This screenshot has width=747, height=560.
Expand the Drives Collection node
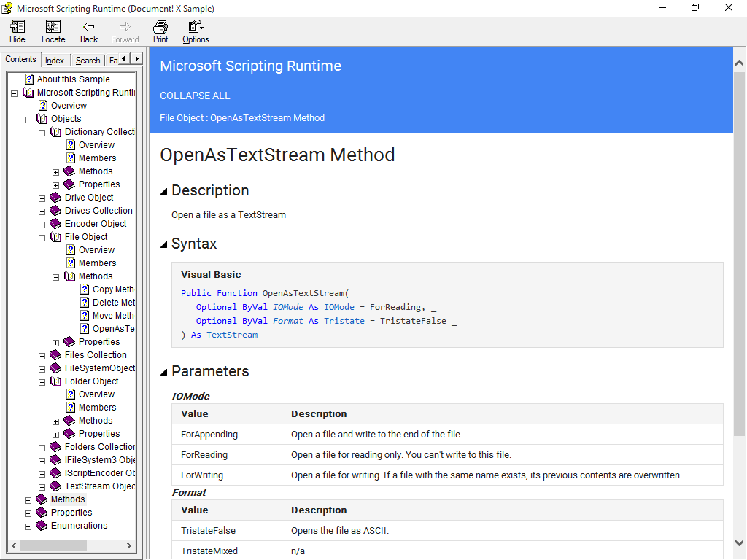[42, 211]
